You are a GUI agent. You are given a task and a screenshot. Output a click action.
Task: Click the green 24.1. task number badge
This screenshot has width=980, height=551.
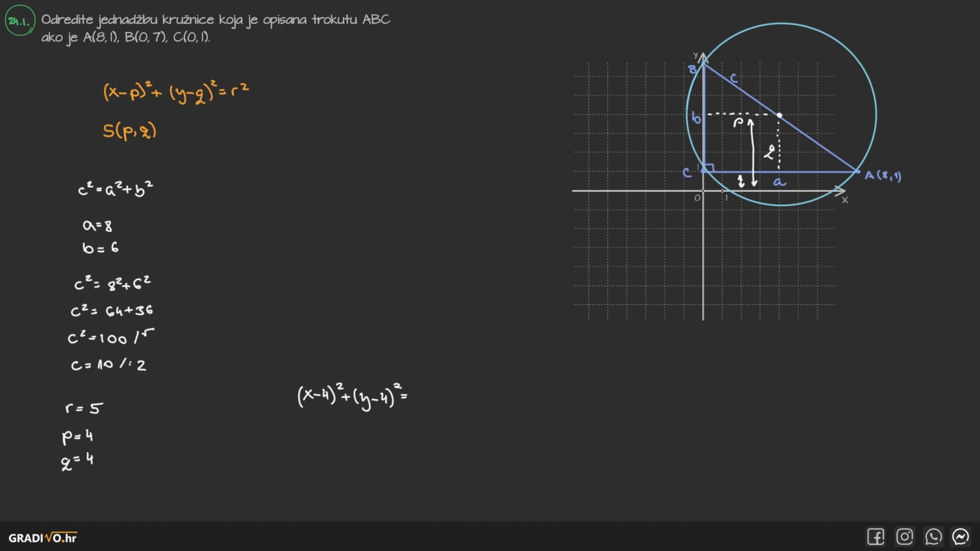point(20,21)
